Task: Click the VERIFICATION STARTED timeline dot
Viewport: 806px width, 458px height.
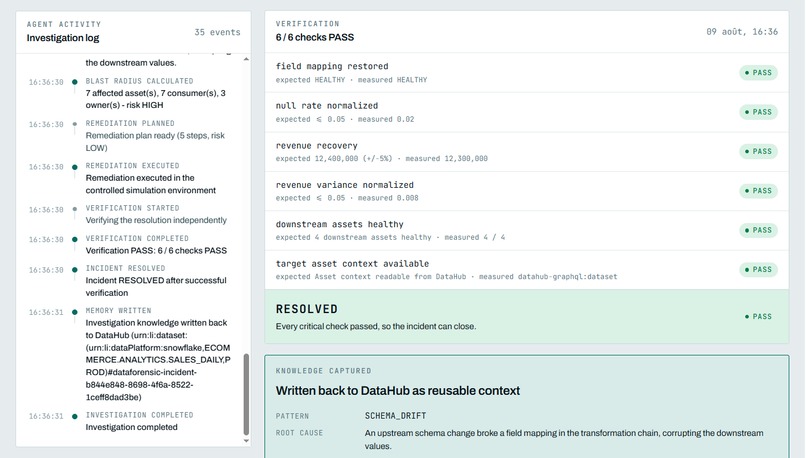Action: click(x=75, y=209)
